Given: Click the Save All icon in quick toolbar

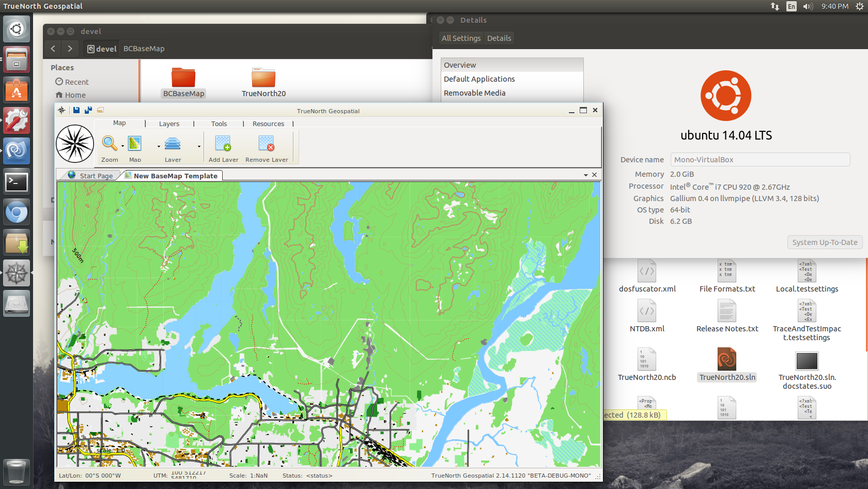Looking at the screenshot, I should pyautogui.click(x=88, y=110).
